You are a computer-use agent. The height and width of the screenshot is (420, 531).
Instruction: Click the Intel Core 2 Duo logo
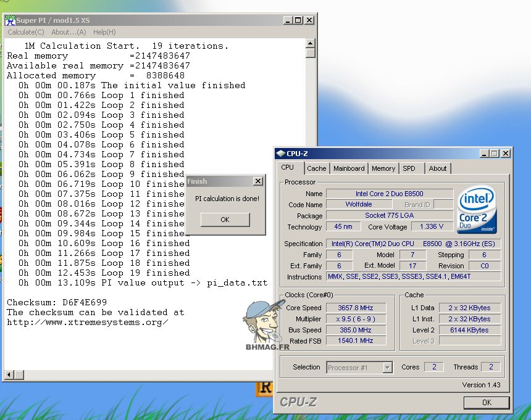(477, 210)
